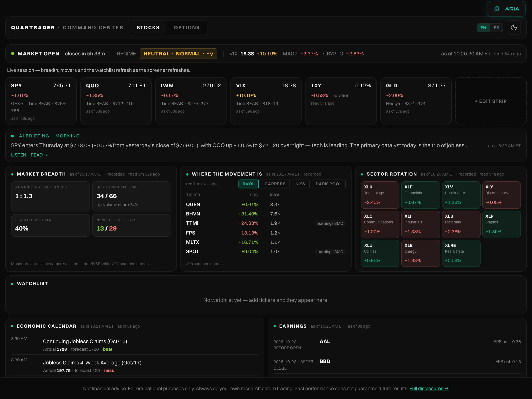
Task: Switch language to EN
Action: click(483, 28)
